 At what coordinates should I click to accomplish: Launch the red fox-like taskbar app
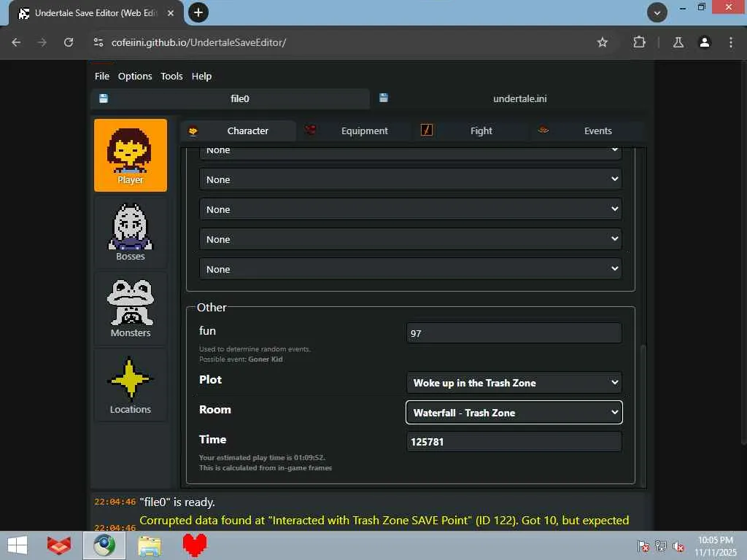coord(59,545)
